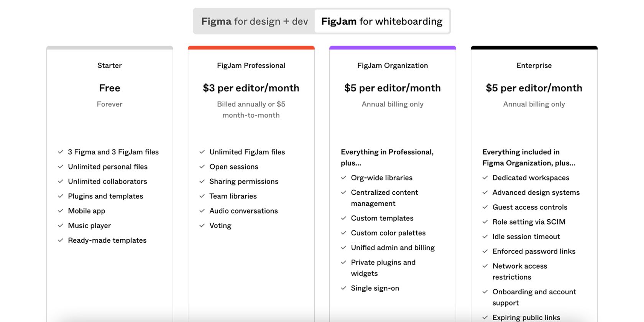Image resolution: width=644 pixels, height=322 pixels.
Task: Click the Annual billing only label under Enterprise
Action: tap(534, 104)
